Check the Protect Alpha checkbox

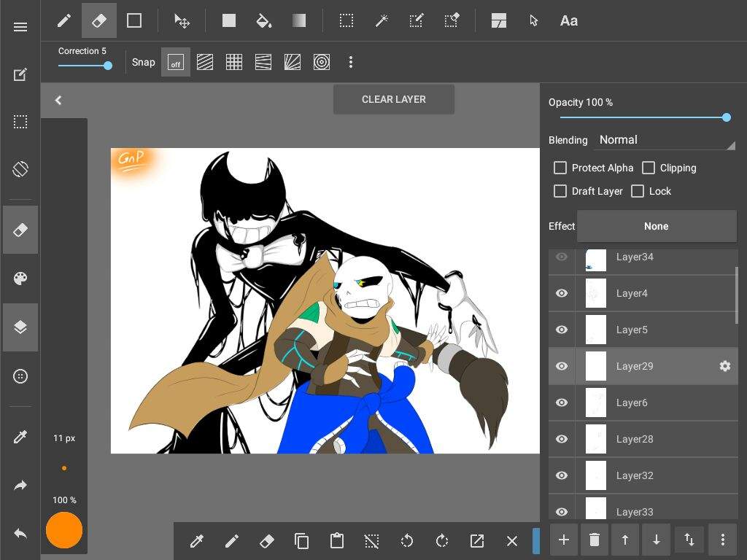560,168
